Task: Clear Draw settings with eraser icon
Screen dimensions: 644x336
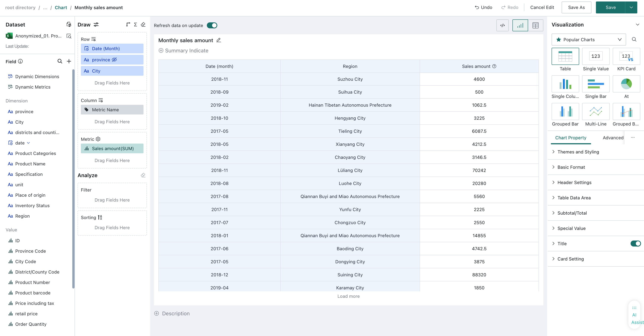Action: click(143, 24)
